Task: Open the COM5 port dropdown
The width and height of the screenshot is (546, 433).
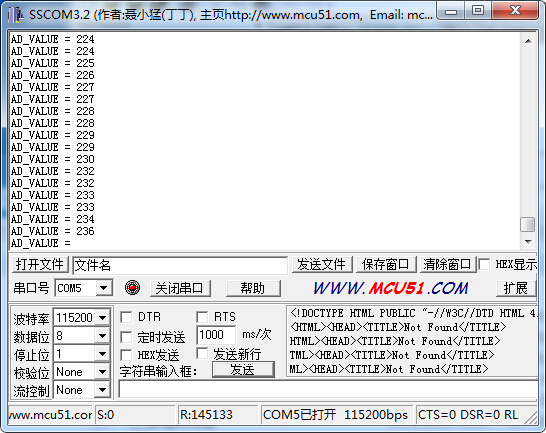Action: pos(103,288)
